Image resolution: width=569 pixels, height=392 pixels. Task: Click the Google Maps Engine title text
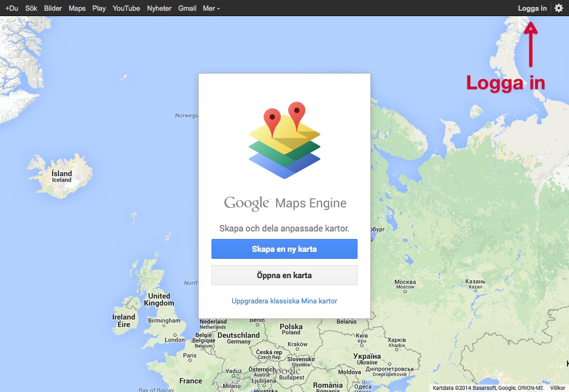point(285,203)
